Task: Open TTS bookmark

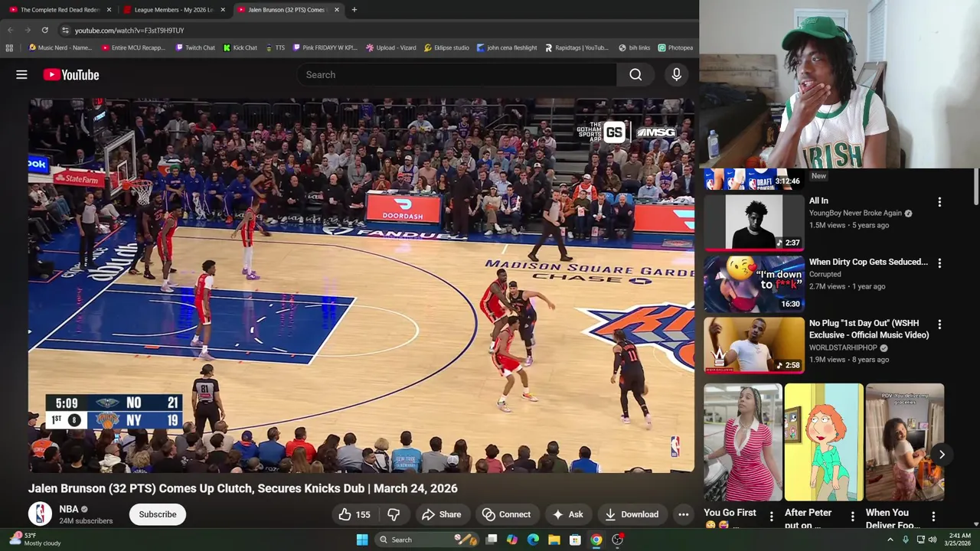Action: click(x=275, y=47)
